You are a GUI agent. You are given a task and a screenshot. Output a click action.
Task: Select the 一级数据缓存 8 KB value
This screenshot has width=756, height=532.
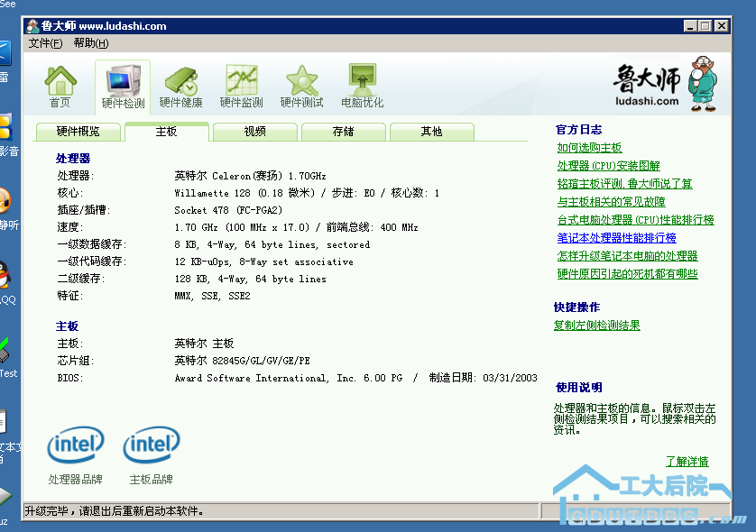pos(272,244)
